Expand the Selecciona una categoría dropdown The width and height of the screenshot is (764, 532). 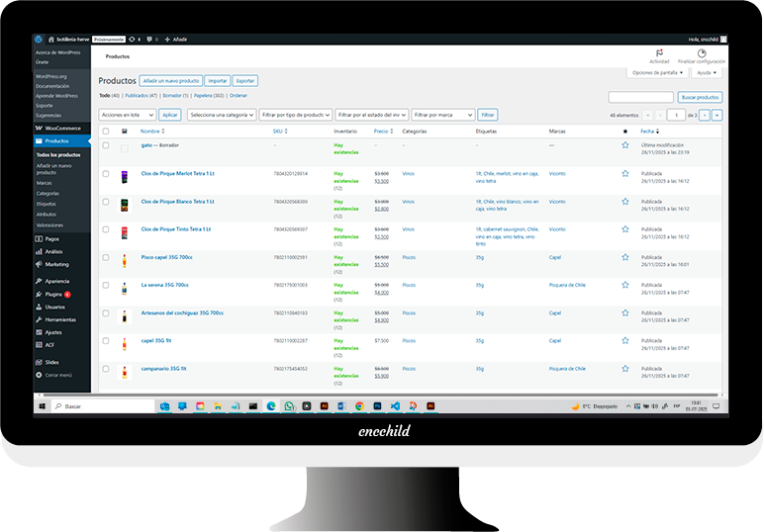pyautogui.click(x=222, y=115)
